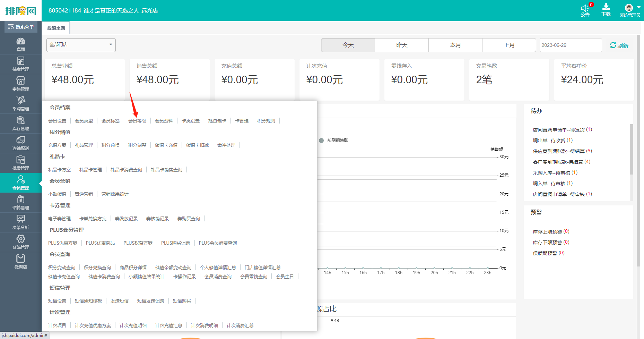Open 错冲处理 menu item

pos(226,145)
